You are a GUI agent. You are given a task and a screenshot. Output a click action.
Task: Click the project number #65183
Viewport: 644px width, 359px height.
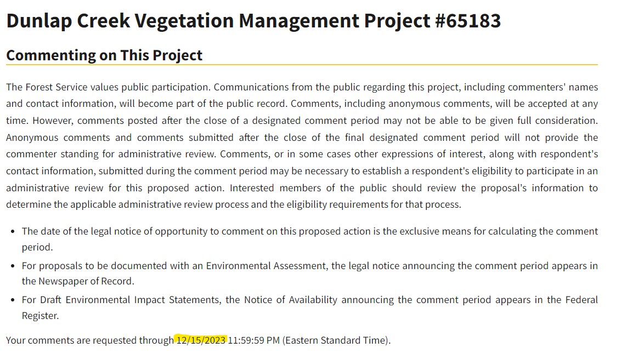(x=468, y=21)
